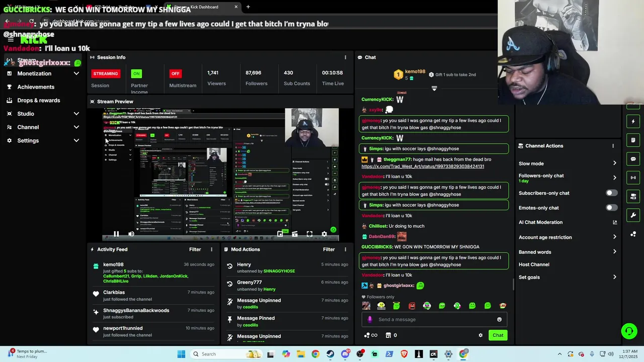Screen dimensions: 644x362
Task: Open Achievements in sidebar
Action: click(x=36, y=87)
